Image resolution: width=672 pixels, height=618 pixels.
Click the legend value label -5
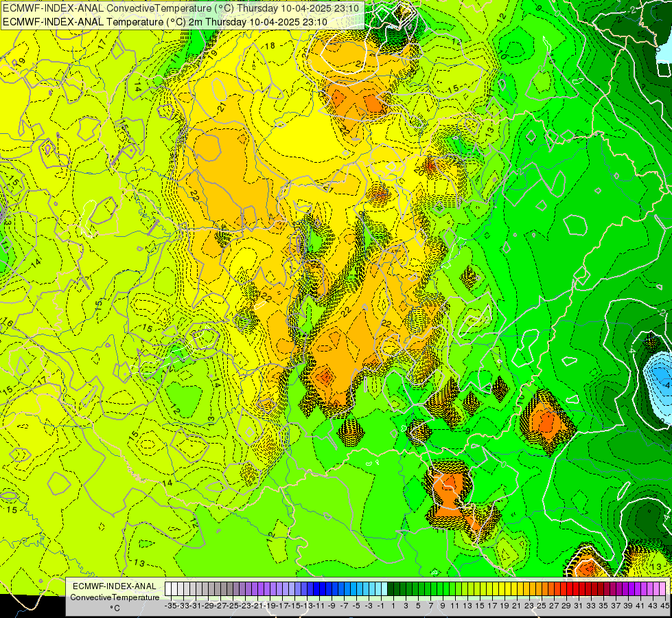tap(356, 606)
